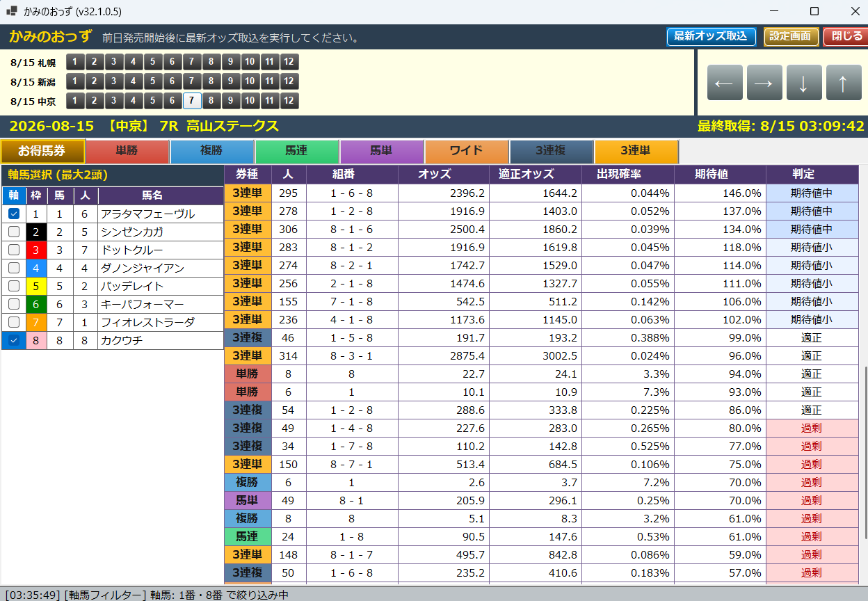Uncheck the アラタマフェーヴル axis checkbox
868x601 pixels.
[14, 214]
